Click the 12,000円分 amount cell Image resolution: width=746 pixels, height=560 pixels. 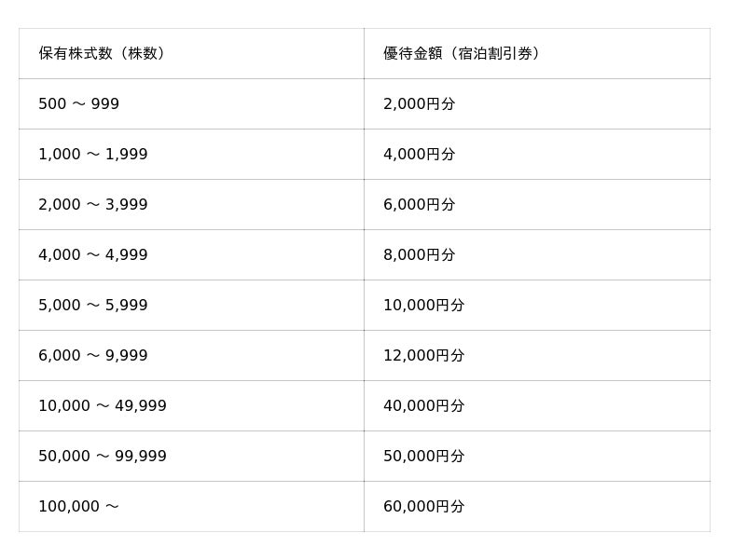tap(424, 356)
